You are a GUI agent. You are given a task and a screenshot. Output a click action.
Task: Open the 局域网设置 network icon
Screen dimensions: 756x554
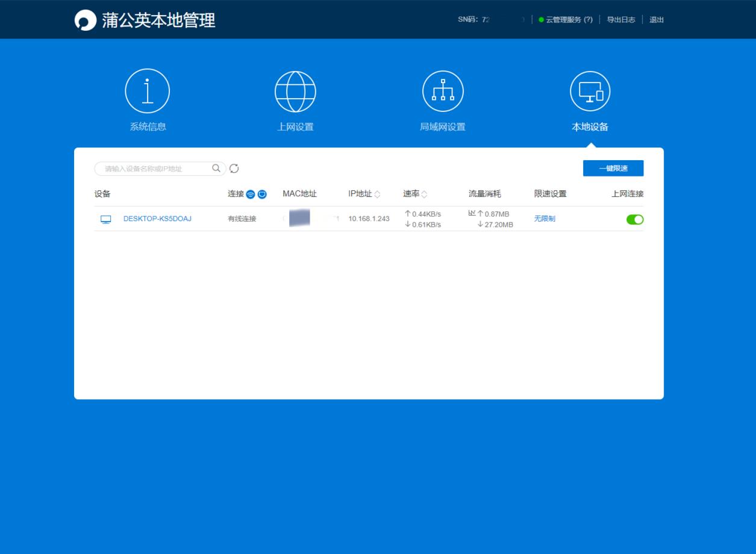(x=443, y=90)
